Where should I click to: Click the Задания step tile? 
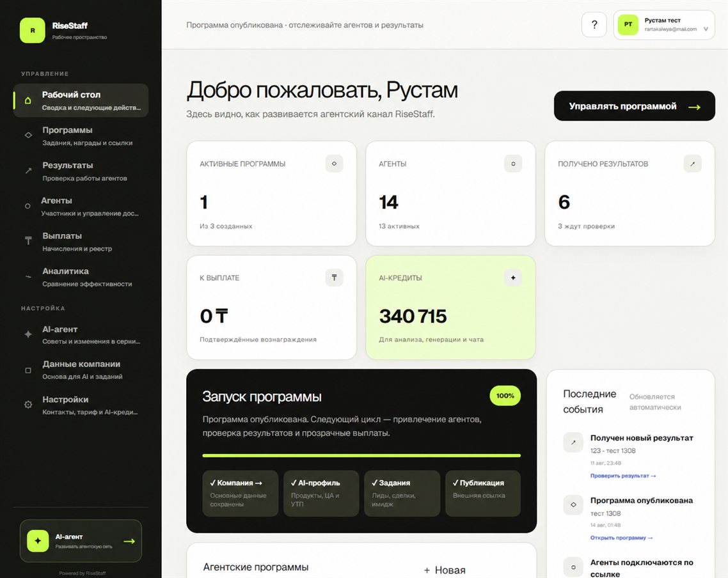[402, 493]
